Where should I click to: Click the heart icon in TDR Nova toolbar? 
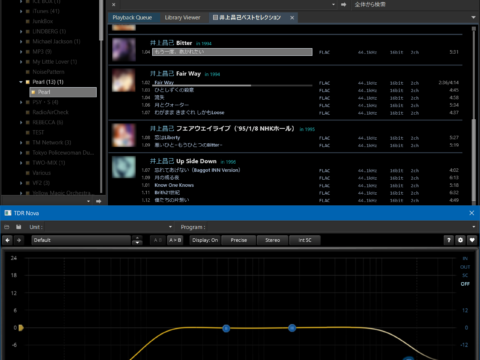(x=472, y=240)
